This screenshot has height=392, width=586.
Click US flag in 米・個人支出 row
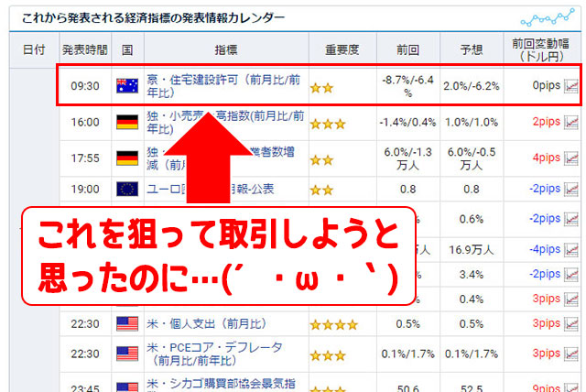pos(127,324)
